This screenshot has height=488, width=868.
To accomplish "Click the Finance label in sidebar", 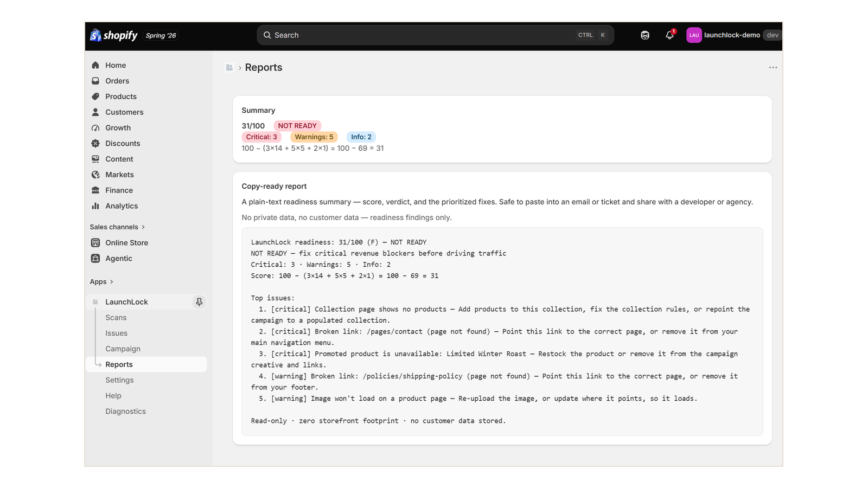I will pos(119,190).
